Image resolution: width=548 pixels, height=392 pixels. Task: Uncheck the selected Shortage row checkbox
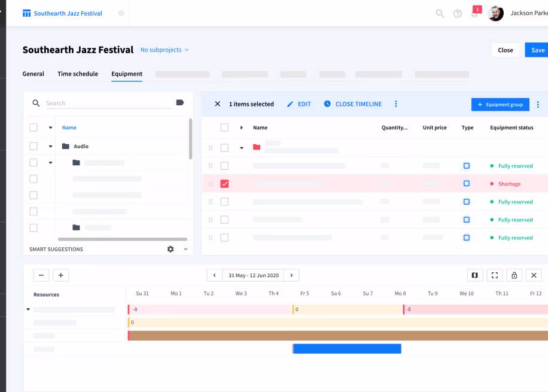coord(224,184)
